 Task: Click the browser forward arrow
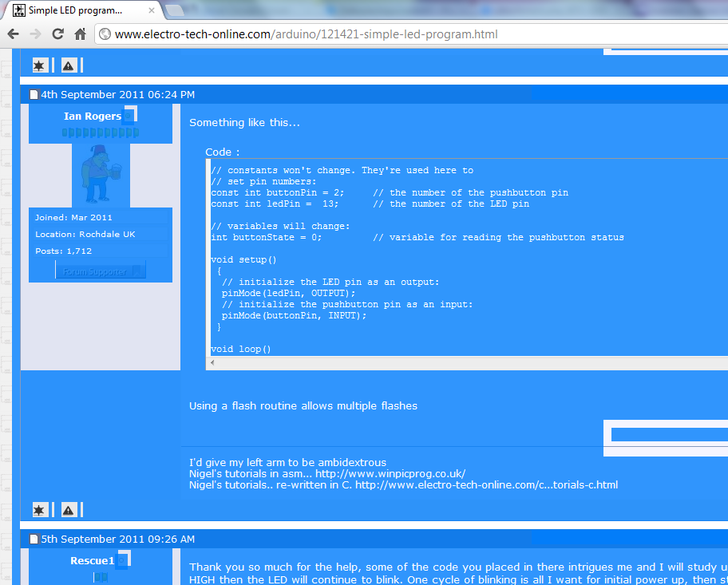[x=35, y=34]
